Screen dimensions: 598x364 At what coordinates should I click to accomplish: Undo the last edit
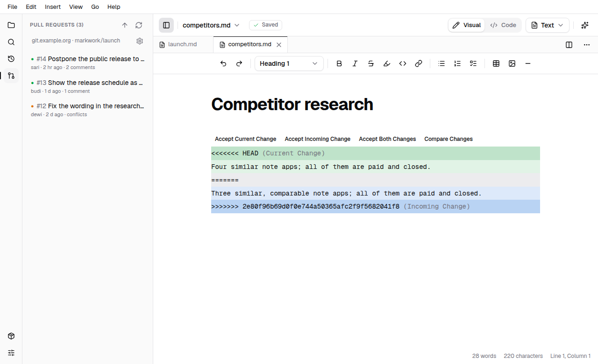(223, 63)
